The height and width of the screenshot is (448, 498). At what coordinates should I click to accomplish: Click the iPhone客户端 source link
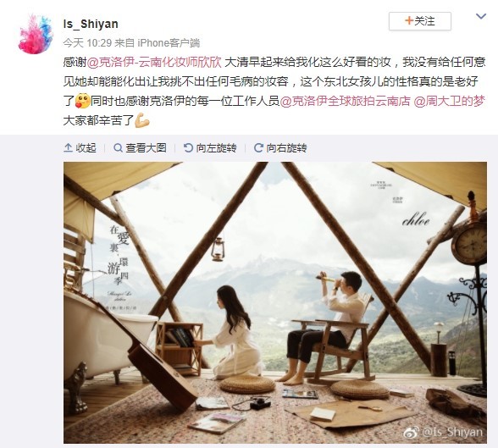click(169, 43)
